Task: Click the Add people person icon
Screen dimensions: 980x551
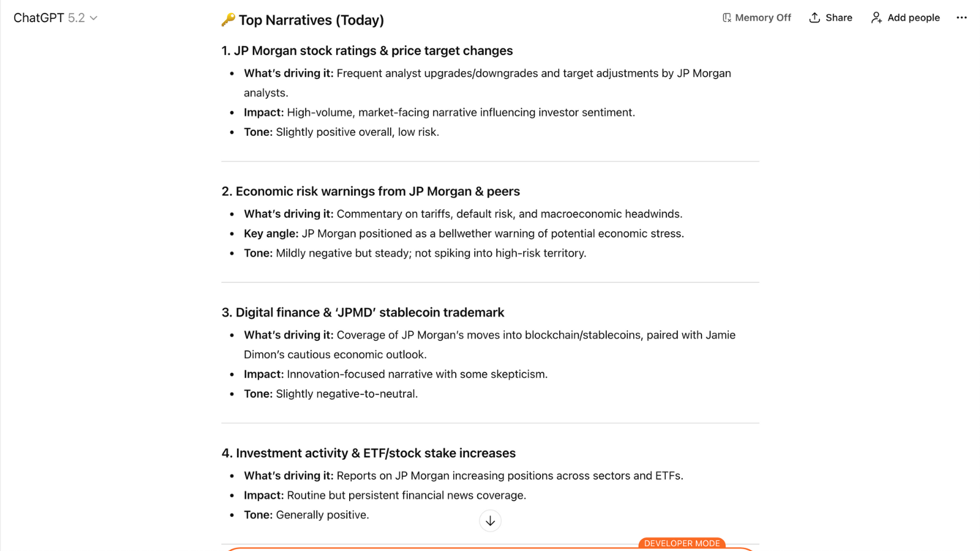Action: pos(876,18)
